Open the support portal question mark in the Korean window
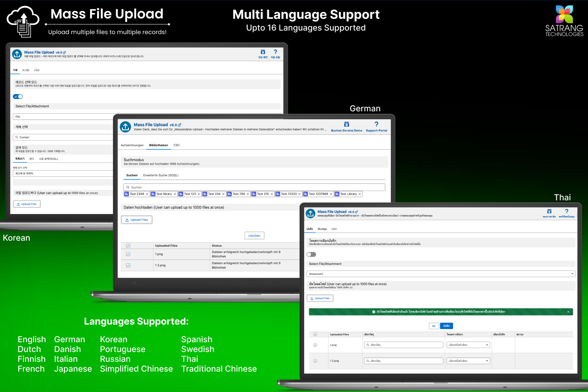588x392 pixels. tap(275, 52)
